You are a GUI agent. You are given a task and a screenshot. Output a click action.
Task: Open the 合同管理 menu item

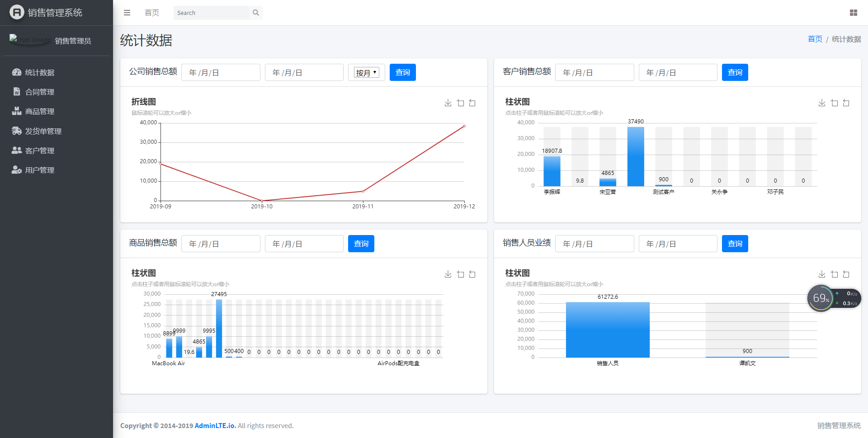pos(40,92)
